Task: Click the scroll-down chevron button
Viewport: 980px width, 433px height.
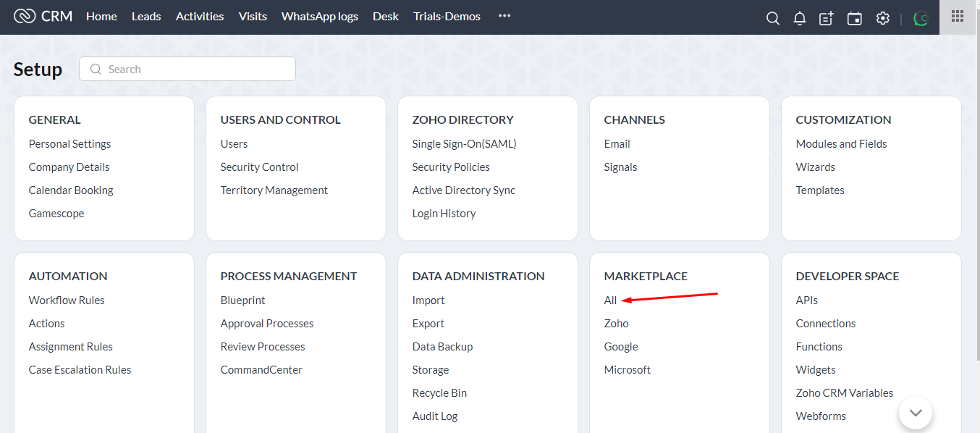Action: tap(916, 413)
